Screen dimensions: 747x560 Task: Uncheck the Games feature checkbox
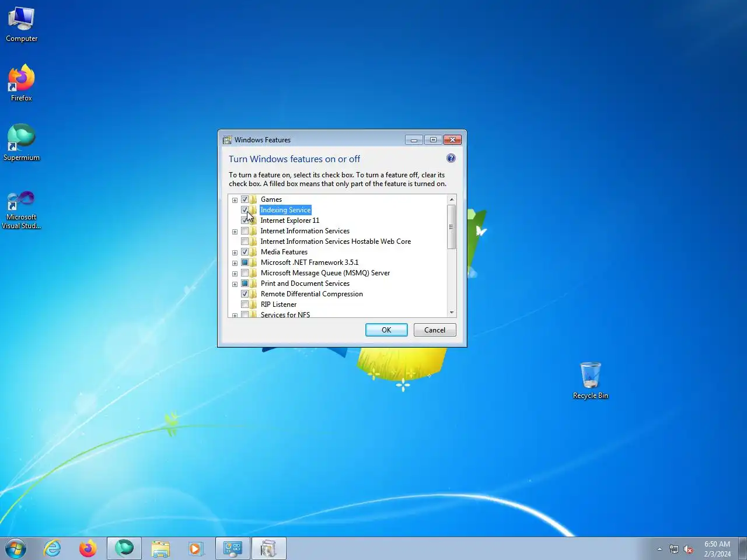click(245, 199)
